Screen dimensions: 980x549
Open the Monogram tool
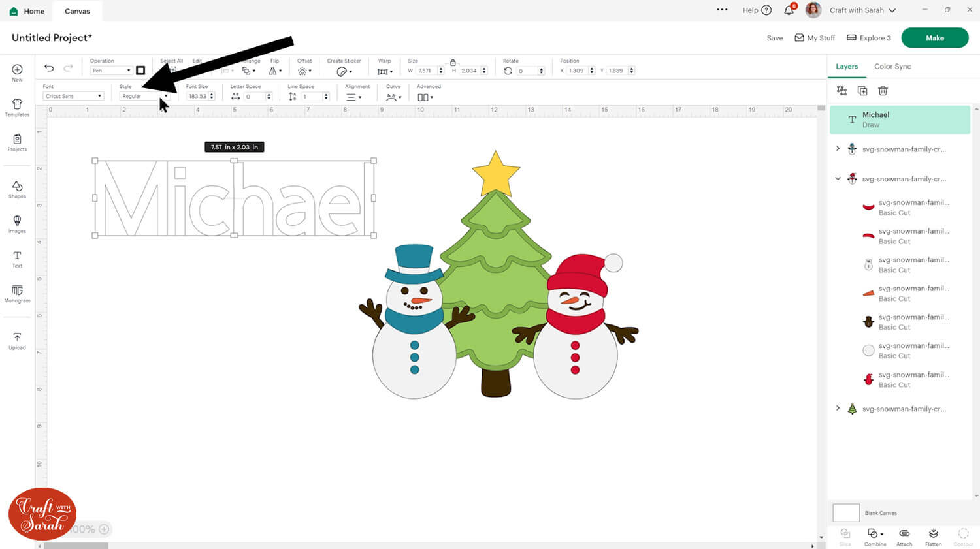17,294
